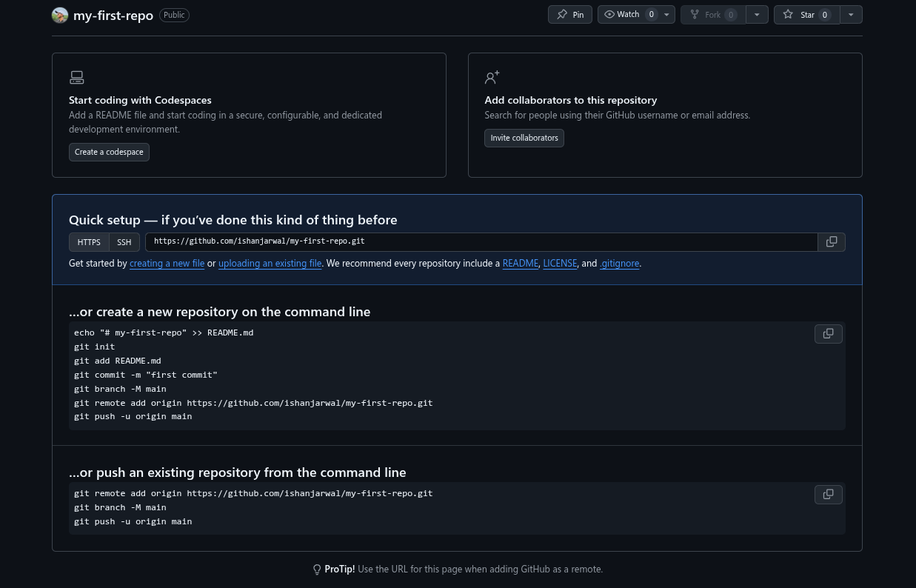
Task: Click the 'git init' command line
Action: (95, 347)
